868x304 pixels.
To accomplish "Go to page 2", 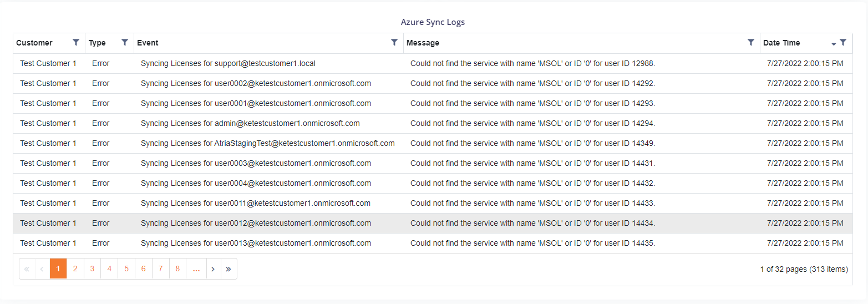I will pyautogui.click(x=75, y=268).
